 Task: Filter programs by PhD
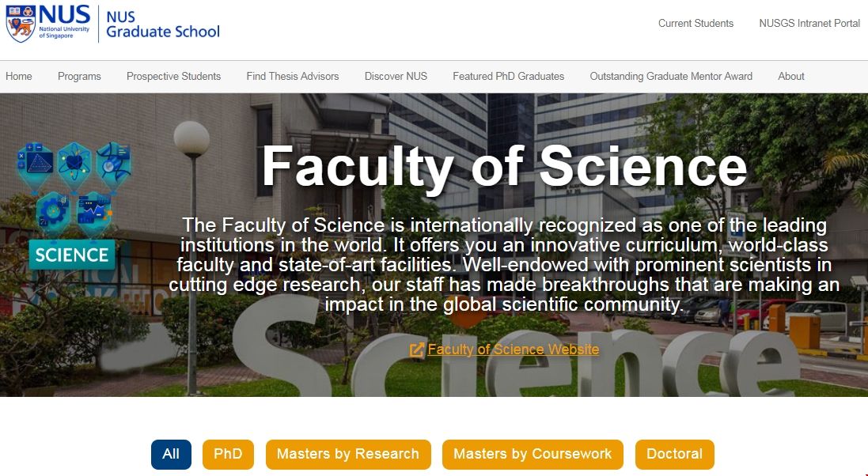point(228,455)
